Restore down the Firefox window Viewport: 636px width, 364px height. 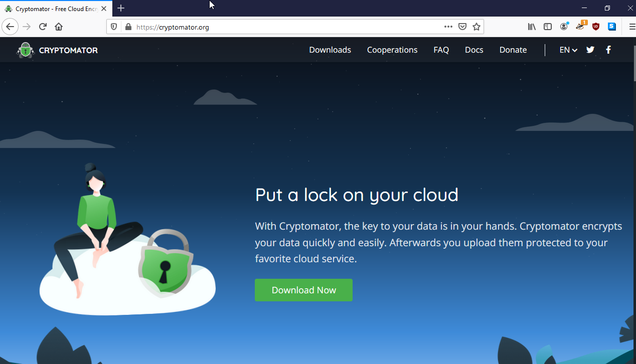607,8
